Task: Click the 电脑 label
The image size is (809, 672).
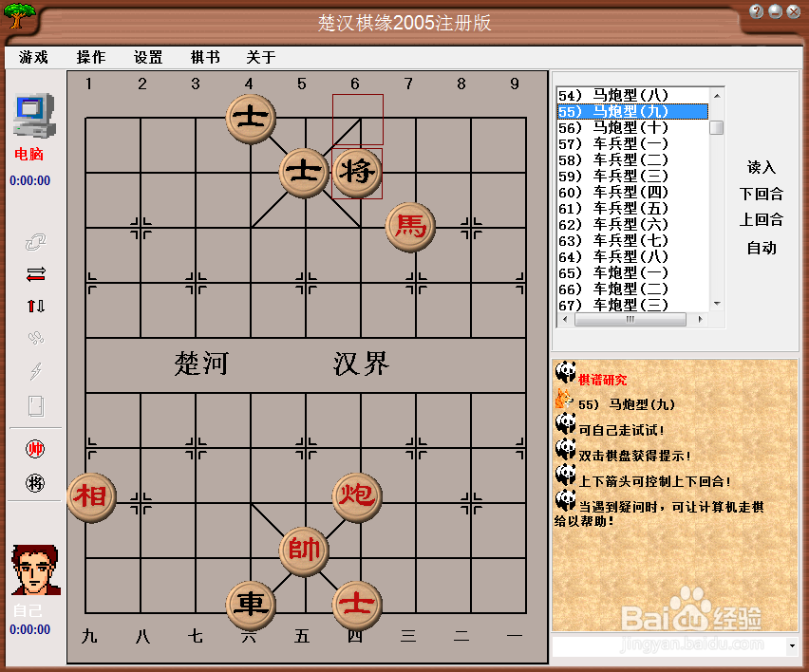Action: [x=28, y=154]
